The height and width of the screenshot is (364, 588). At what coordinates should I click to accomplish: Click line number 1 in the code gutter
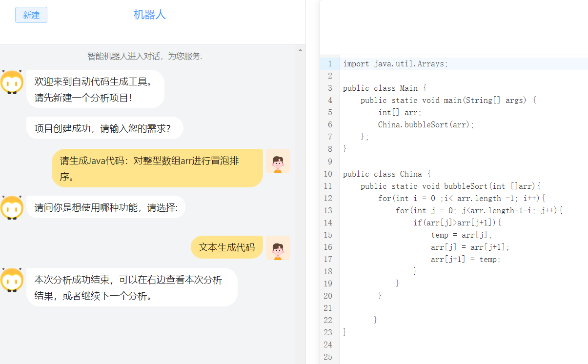pos(330,63)
